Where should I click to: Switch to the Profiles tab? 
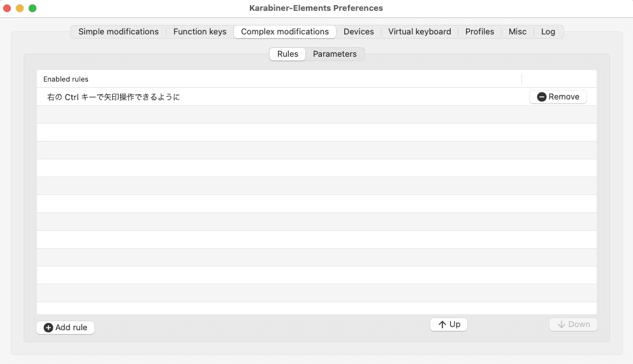pyautogui.click(x=479, y=31)
